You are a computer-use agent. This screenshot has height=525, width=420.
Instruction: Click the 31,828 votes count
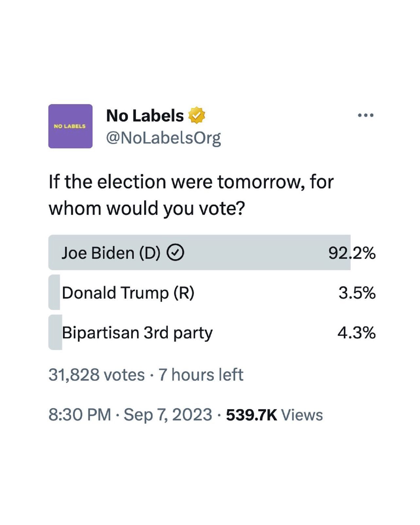(x=96, y=375)
